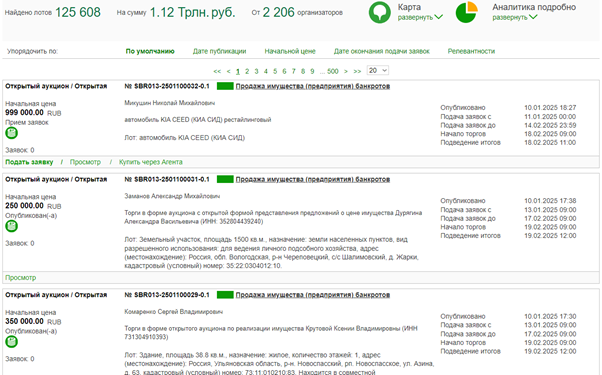Go to previous page with < link
The image size is (602, 375).
(x=228, y=71)
